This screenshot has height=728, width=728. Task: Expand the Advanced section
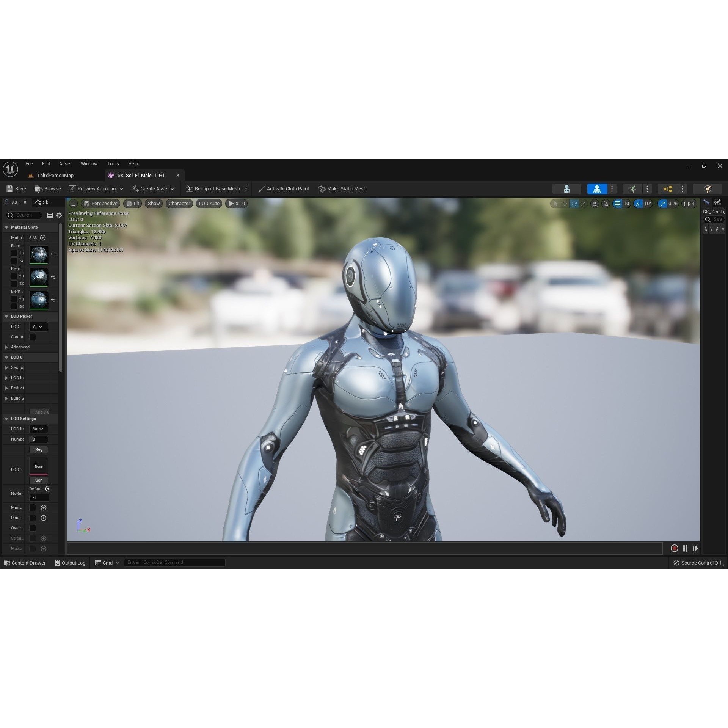coord(6,347)
